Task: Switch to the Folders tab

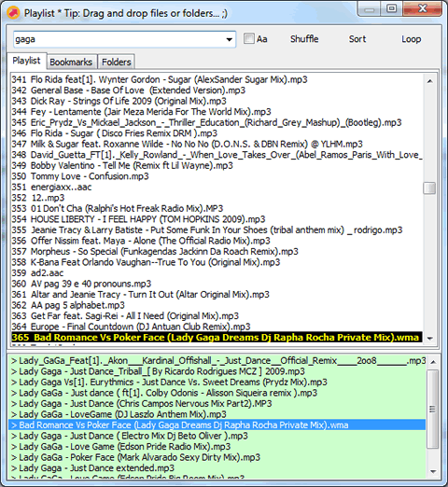Action: (x=117, y=62)
